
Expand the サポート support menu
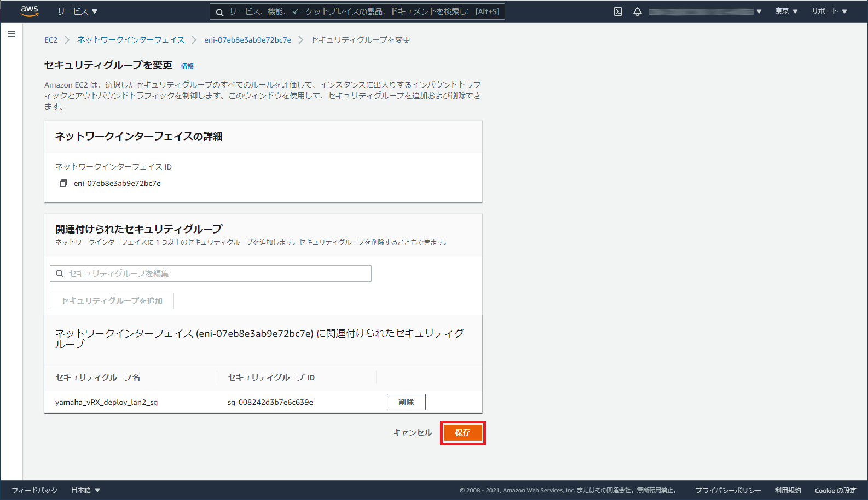(x=829, y=11)
